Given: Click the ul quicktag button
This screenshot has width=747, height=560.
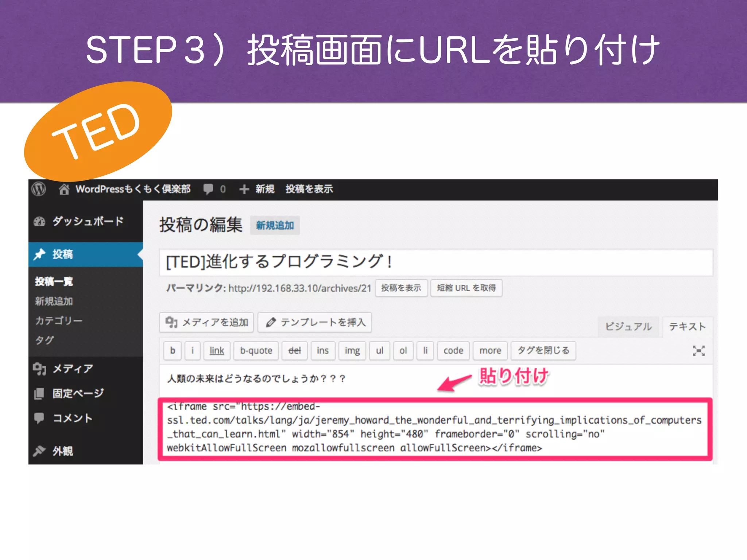Looking at the screenshot, I should point(380,351).
